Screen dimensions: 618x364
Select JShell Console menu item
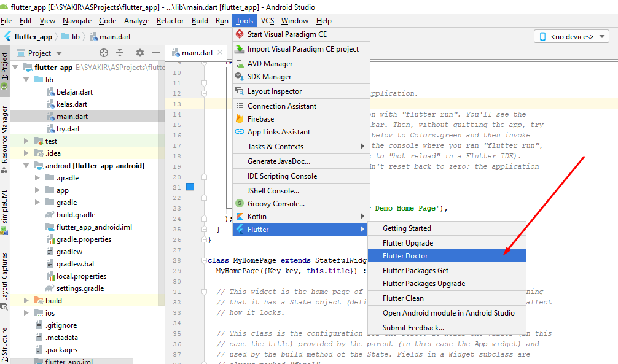pyautogui.click(x=302, y=191)
